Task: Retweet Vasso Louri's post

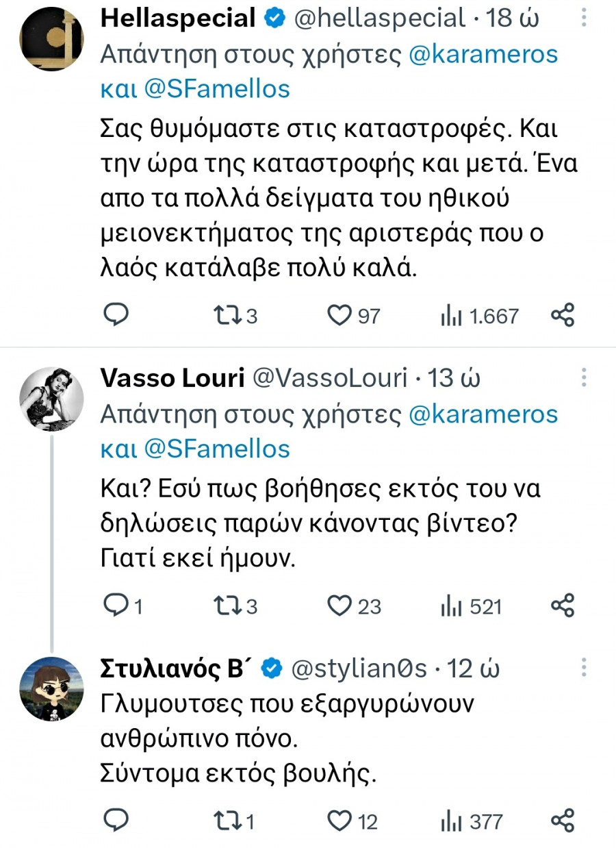Action: (226, 606)
